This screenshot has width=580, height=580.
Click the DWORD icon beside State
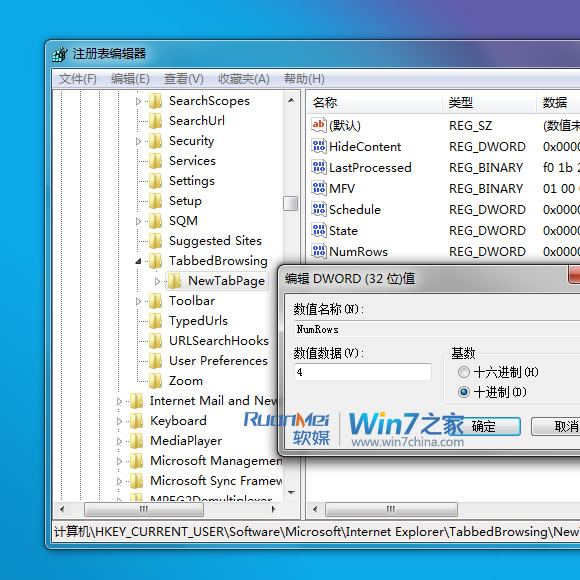coord(318,230)
